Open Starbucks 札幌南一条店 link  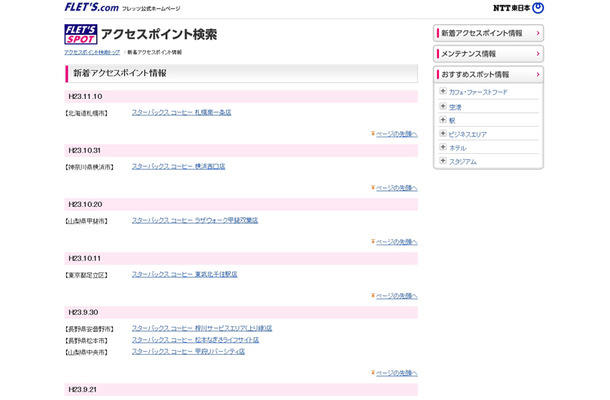(x=181, y=112)
